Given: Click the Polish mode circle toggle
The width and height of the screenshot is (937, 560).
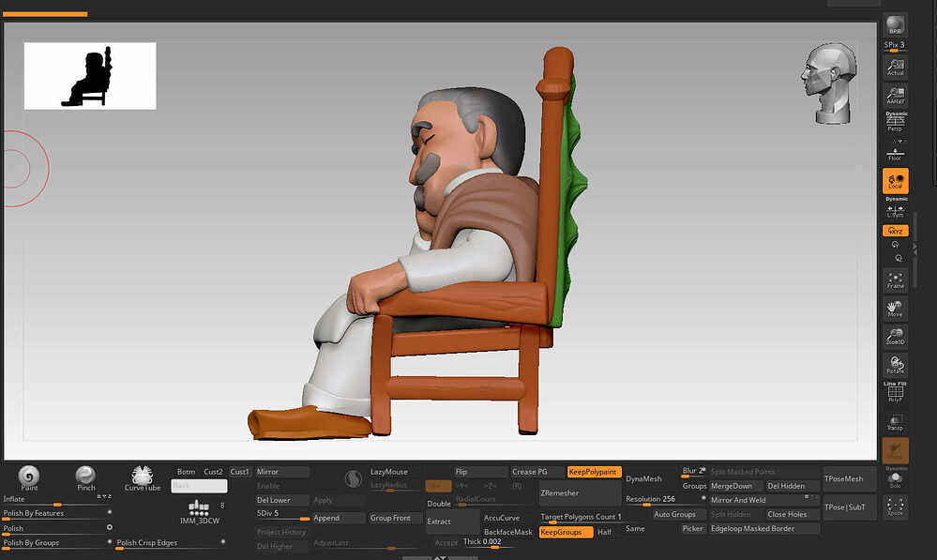Looking at the screenshot, I should pos(110,528).
